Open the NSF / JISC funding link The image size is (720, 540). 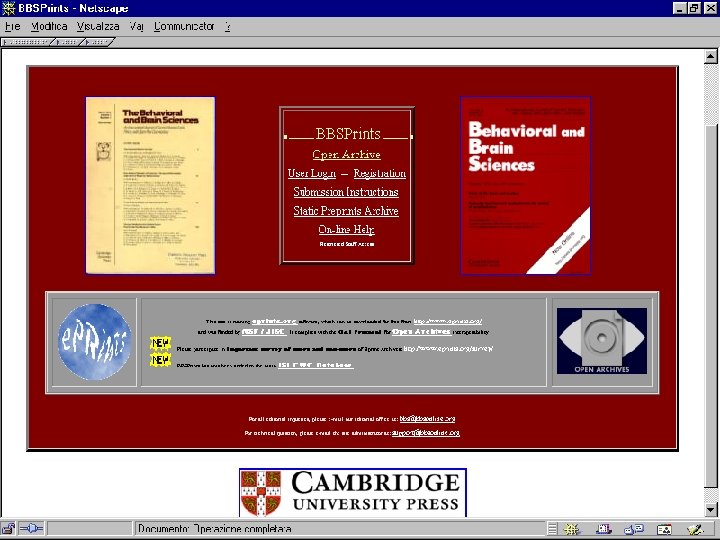(264, 332)
